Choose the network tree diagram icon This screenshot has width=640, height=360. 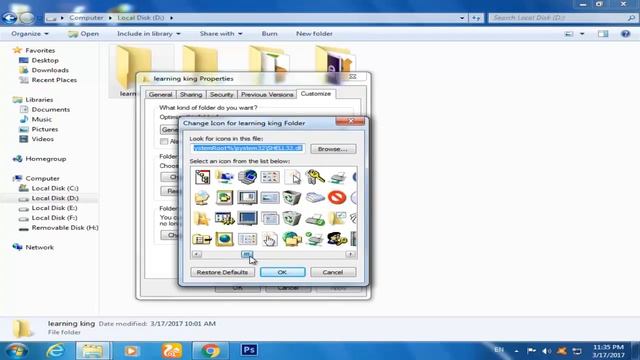coord(202,177)
